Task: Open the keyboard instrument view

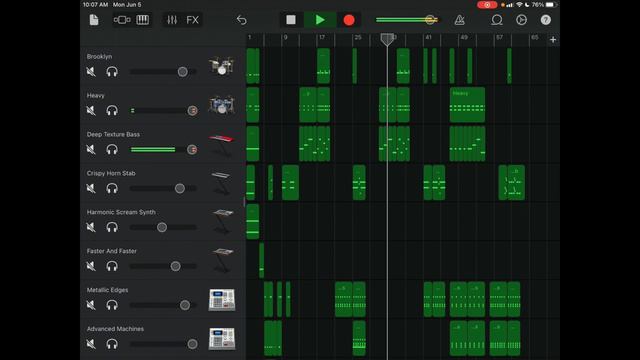Action: click(142, 20)
